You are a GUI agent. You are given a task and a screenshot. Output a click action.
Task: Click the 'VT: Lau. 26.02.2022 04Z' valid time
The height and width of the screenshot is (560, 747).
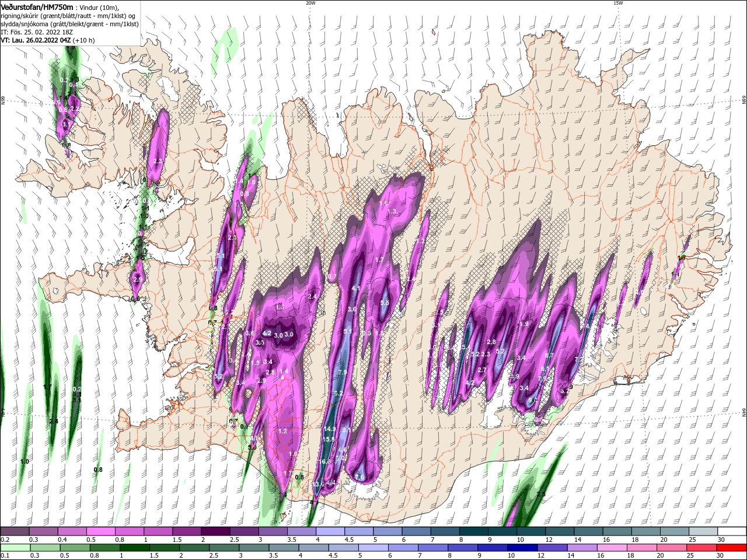(36, 40)
